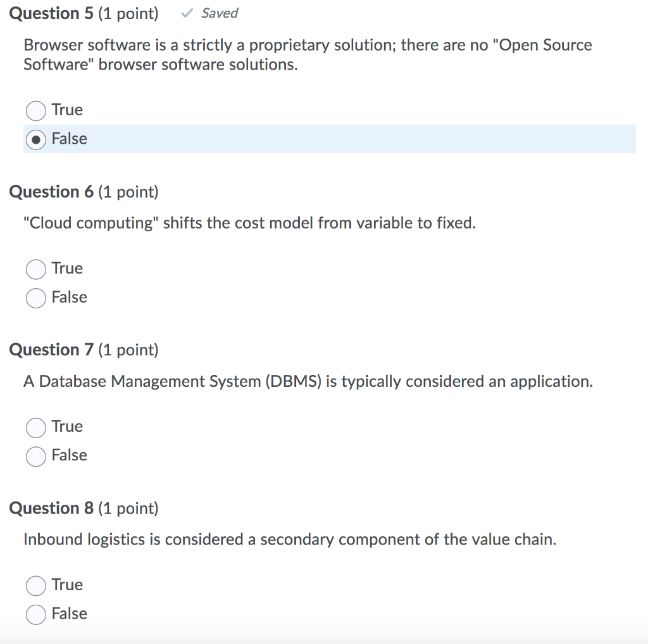
Task: Click the True label beside Question 6 radio
Action: (66, 268)
